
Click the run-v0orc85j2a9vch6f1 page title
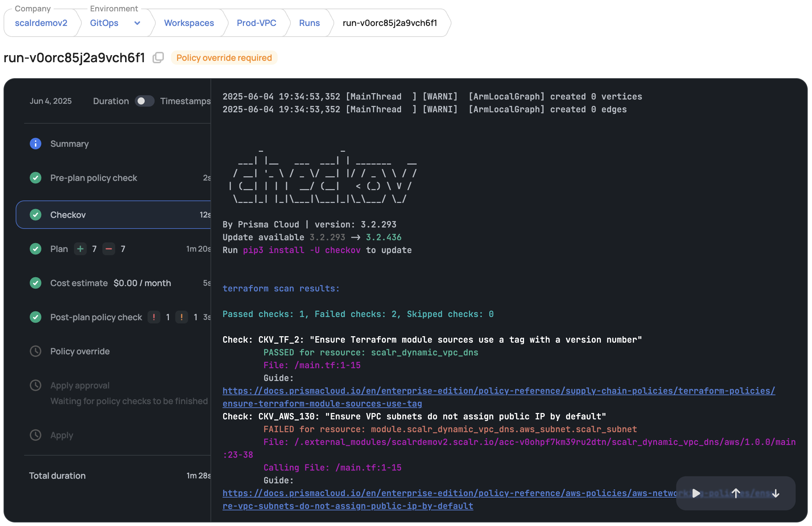pos(74,58)
